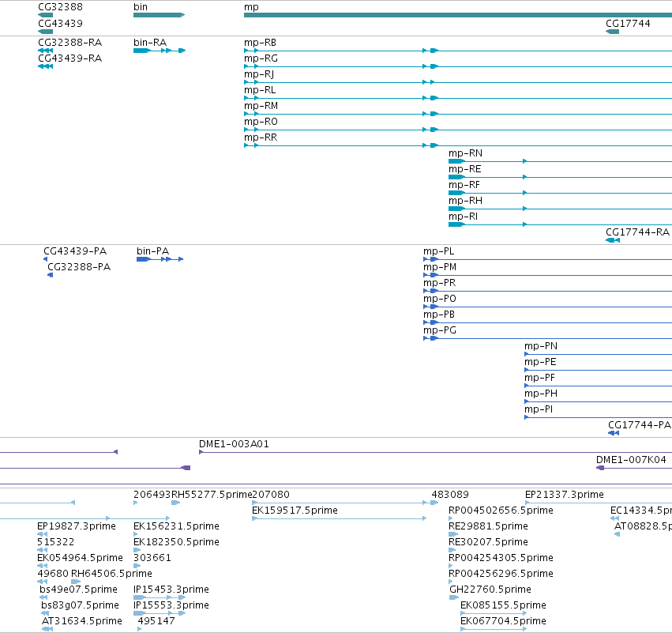672x633 pixels.
Task: Select EST EK085155.5prime
Action: [503, 605]
